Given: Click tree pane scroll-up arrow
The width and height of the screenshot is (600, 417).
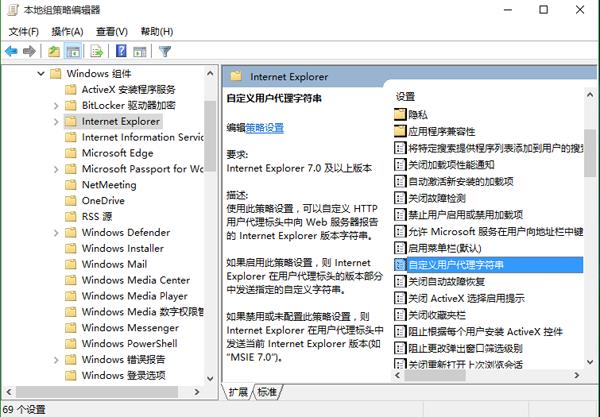Looking at the screenshot, I should coord(210,73).
